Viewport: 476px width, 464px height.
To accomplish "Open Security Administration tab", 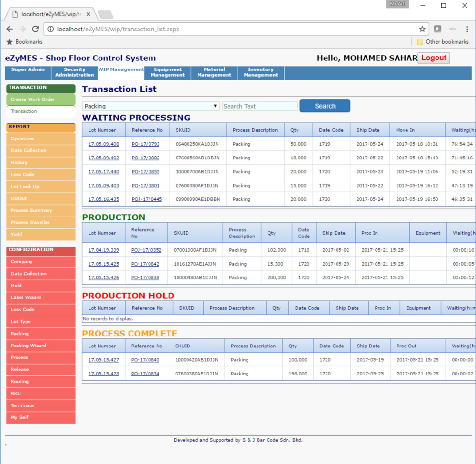I will (x=74, y=72).
